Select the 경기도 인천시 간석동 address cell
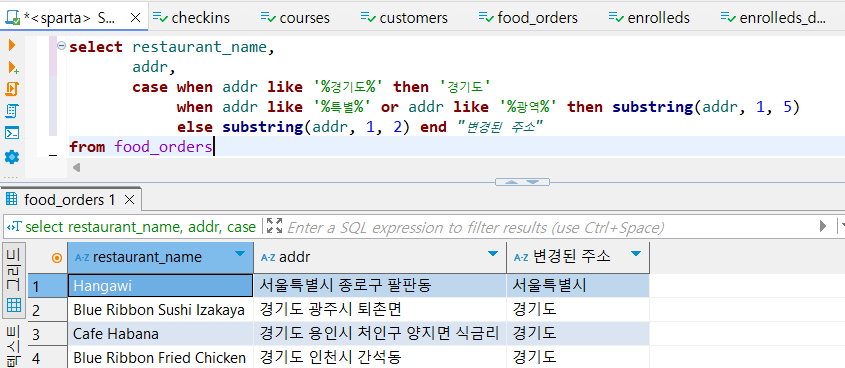Image resolution: width=845 pixels, height=368 pixels. tap(380, 358)
